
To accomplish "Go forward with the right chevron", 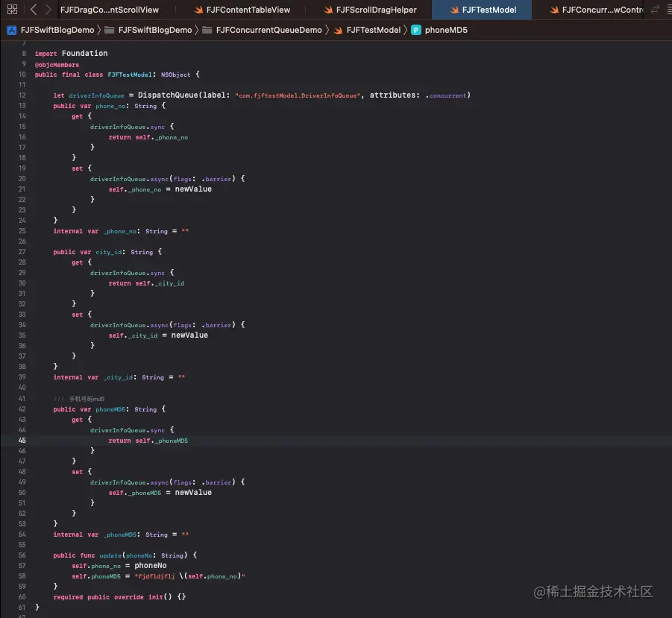I will [x=48, y=10].
